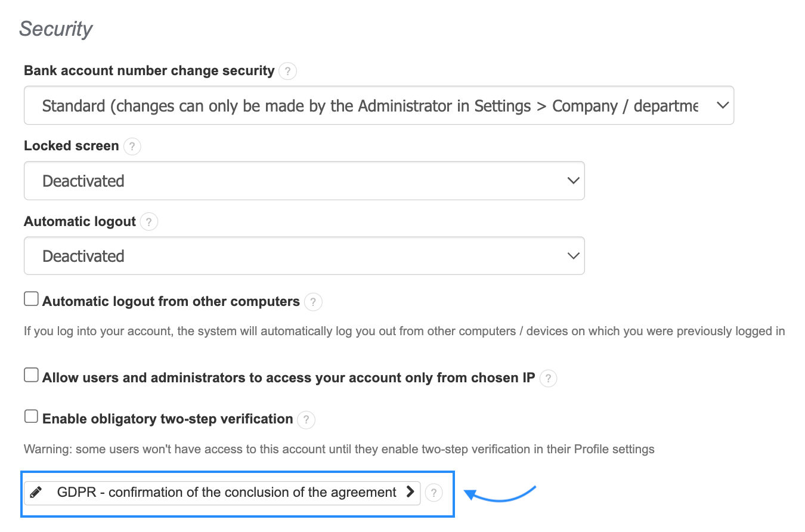Click help icon beside chosen IP access option
The width and height of the screenshot is (805, 532).
click(x=548, y=378)
